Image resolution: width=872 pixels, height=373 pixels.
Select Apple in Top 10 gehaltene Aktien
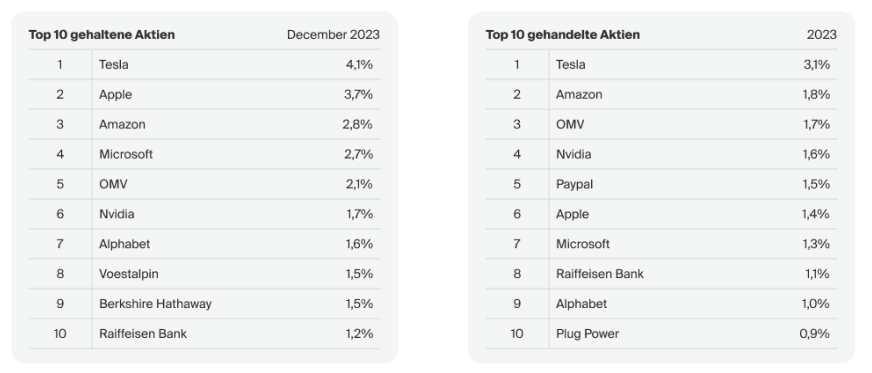click(116, 95)
